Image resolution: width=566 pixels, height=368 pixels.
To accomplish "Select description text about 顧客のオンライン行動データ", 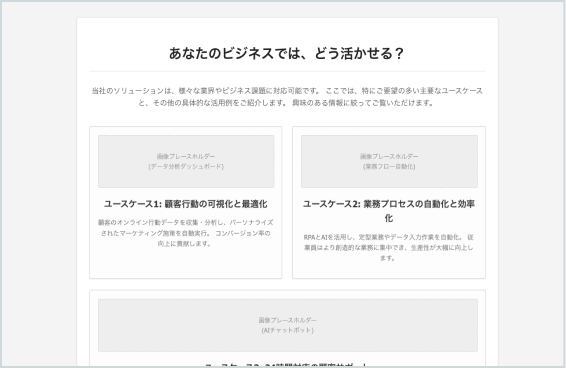I will [186, 233].
